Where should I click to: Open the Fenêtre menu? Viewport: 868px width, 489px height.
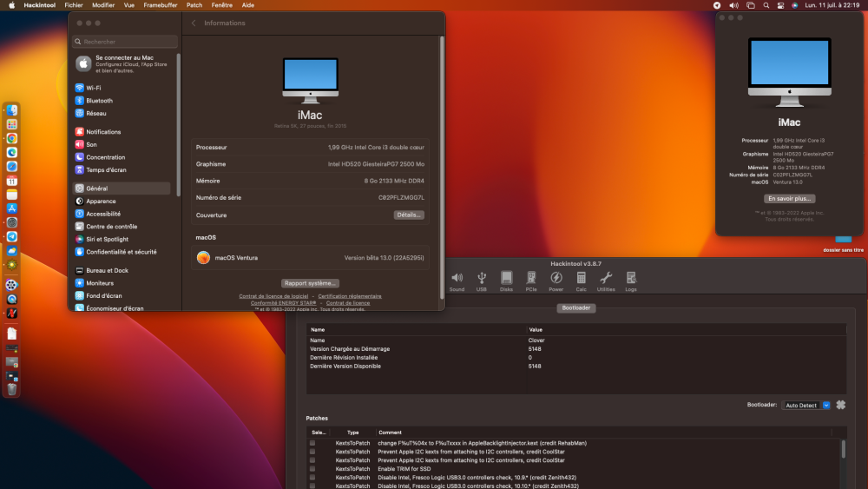pyautogui.click(x=222, y=5)
